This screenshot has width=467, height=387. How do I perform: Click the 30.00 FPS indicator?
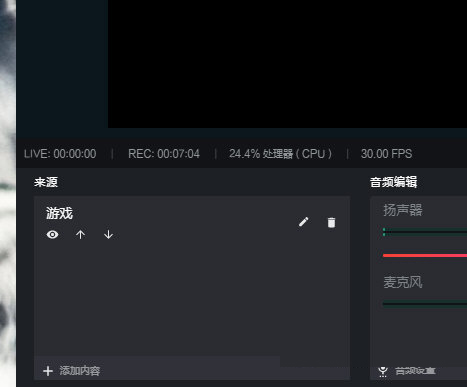pos(386,154)
